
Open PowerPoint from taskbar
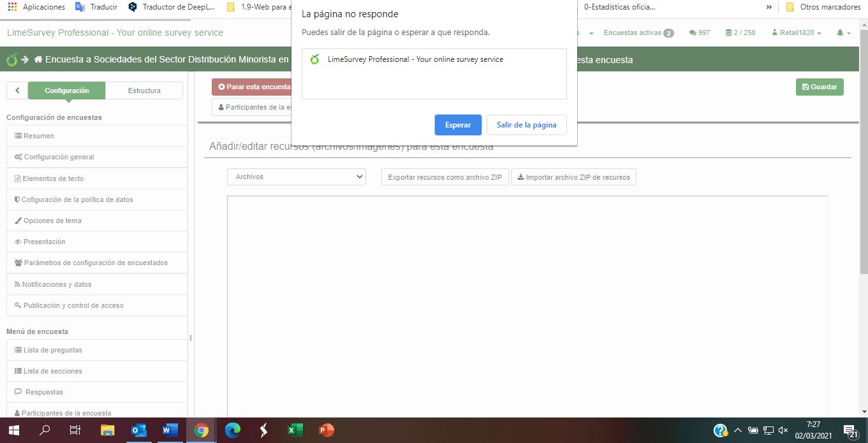(326, 430)
